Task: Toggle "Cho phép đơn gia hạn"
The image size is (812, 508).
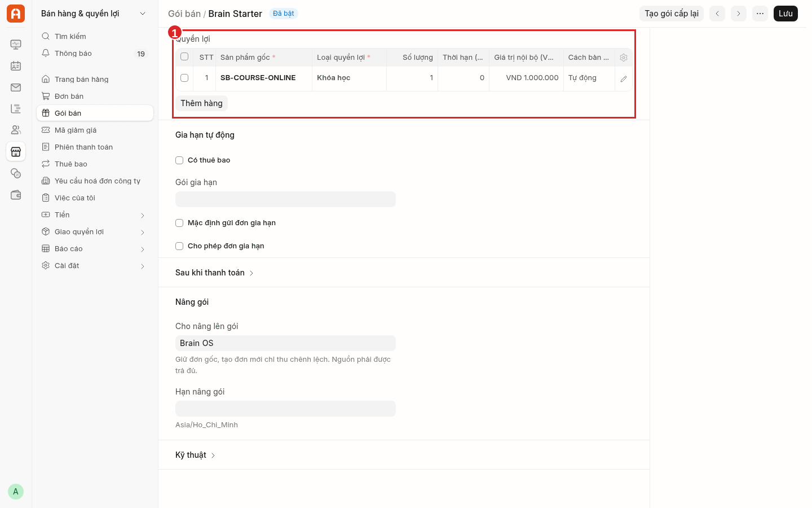Action: tap(179, 246)
